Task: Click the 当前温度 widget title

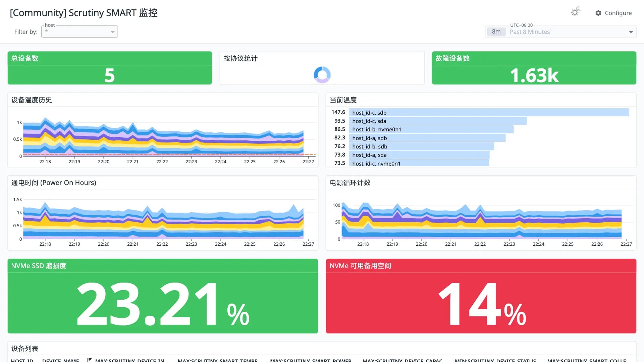Action: click(343, 100)
